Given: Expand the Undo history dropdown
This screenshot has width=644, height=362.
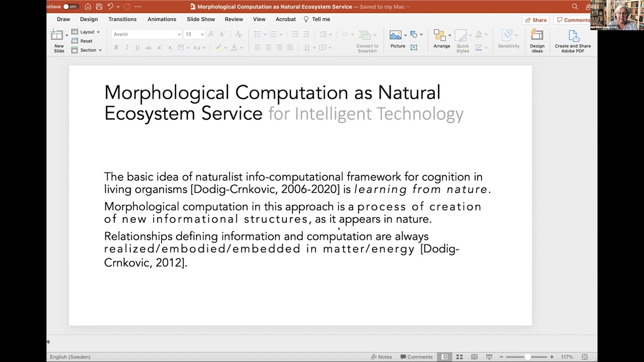Looking at the screenshot, I should click(x=118, y=7).
